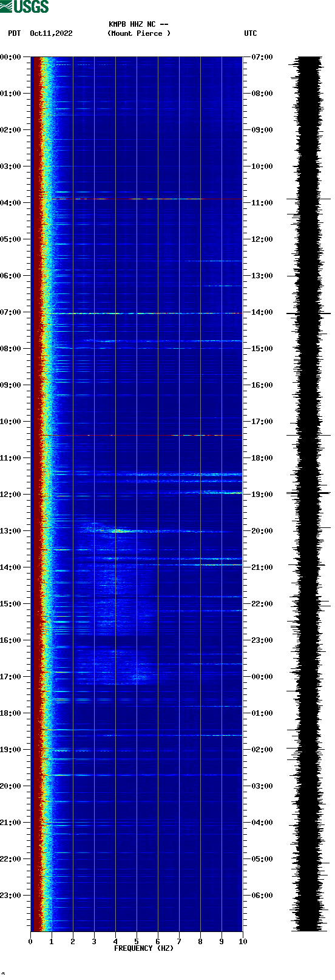Click the 08:00 UTC label on right axis
Image resolution: width=335 pixels, height=980 pixels.
[x=262, y=94]
